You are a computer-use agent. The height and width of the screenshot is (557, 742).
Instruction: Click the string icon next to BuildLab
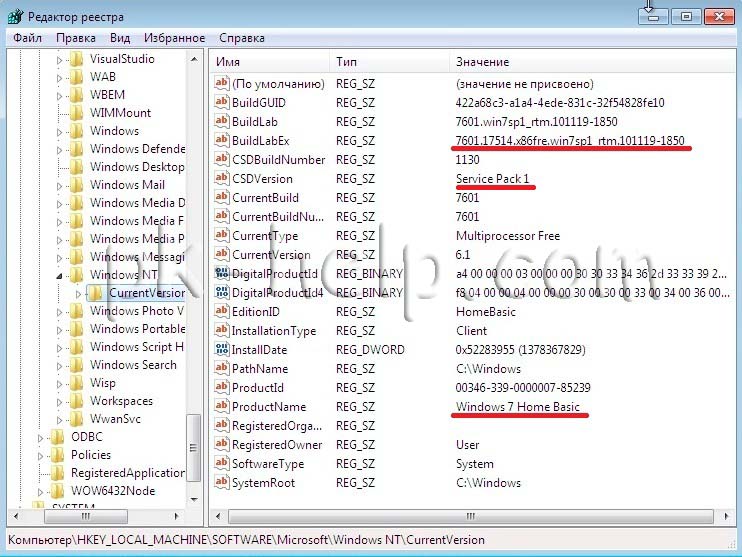click(221, 121)
